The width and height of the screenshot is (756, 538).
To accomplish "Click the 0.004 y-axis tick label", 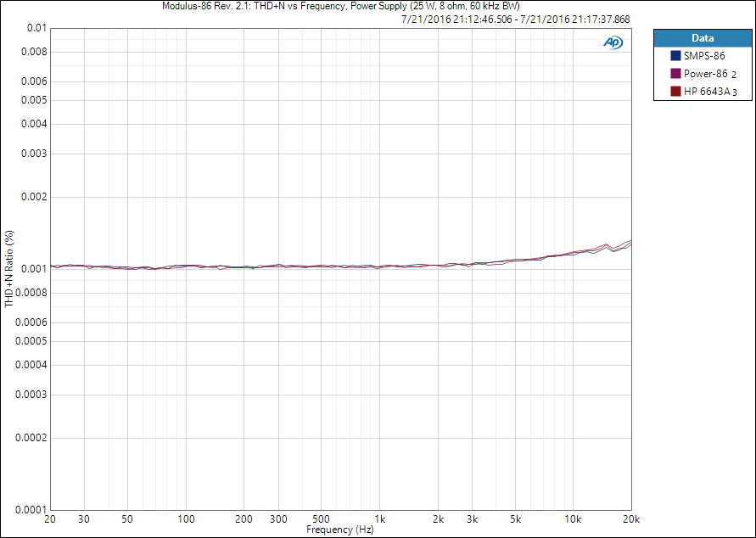I will pyautogui.click(x=34, y=124).
